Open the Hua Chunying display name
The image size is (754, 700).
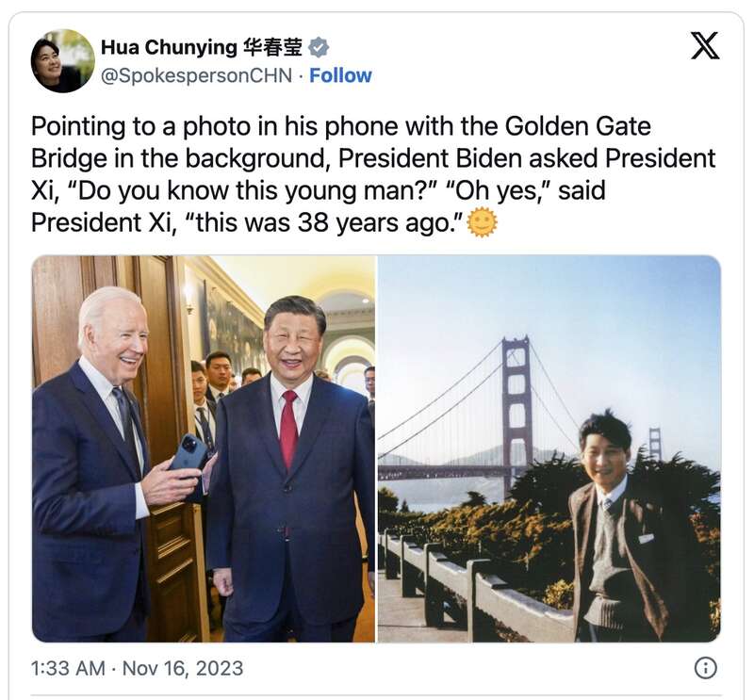[x=169, y=47]
